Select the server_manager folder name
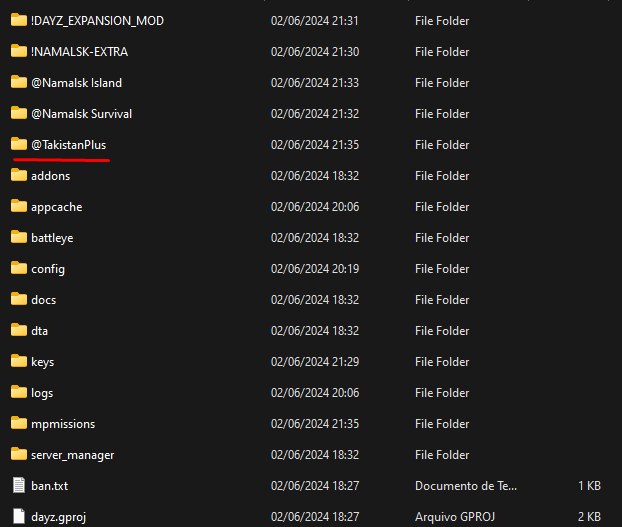 click(x=73, y=455)
